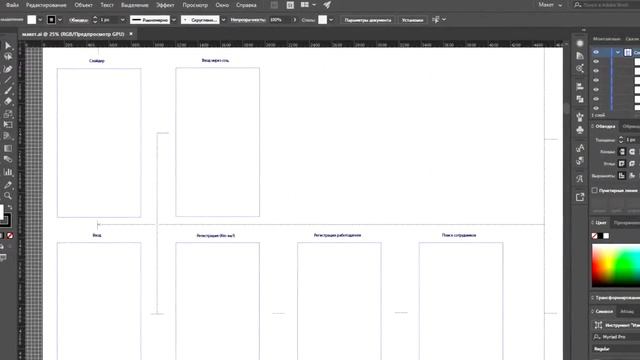
Task: Click the paper-plane GPU performance icon
Action: (x=327, y=5)
